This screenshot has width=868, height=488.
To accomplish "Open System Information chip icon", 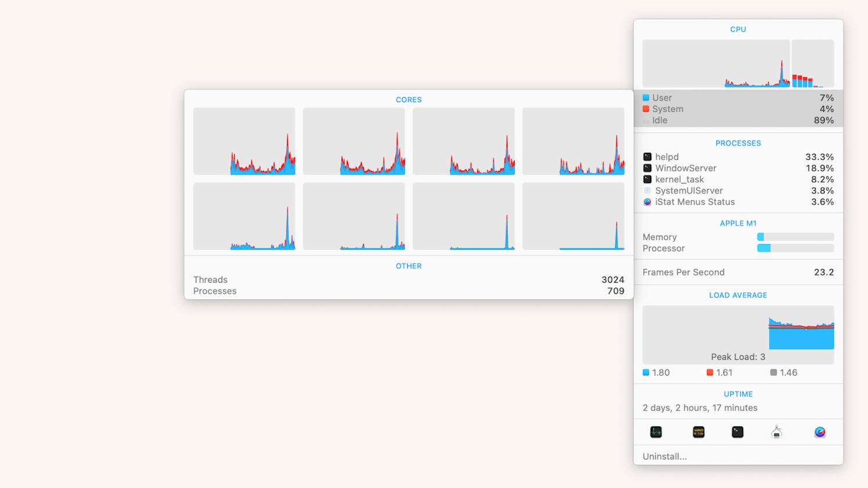I will pyautogui.click(x=777, y=432).
